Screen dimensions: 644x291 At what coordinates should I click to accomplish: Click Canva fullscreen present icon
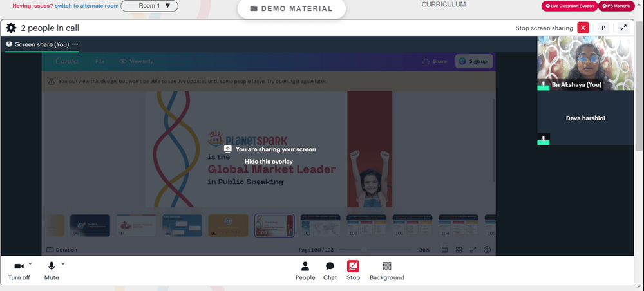point(473,250)
